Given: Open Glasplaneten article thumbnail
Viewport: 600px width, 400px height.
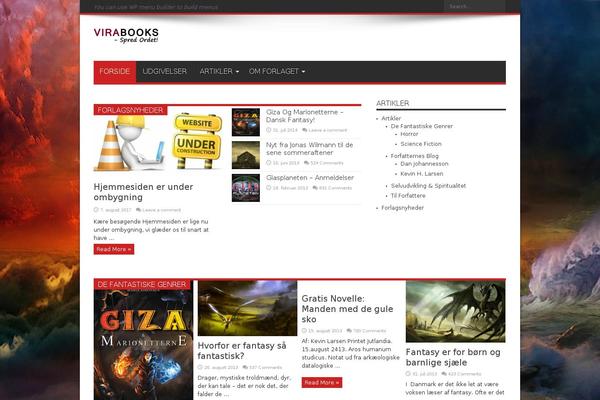Looking at the screenshot, I should (246, 188).
